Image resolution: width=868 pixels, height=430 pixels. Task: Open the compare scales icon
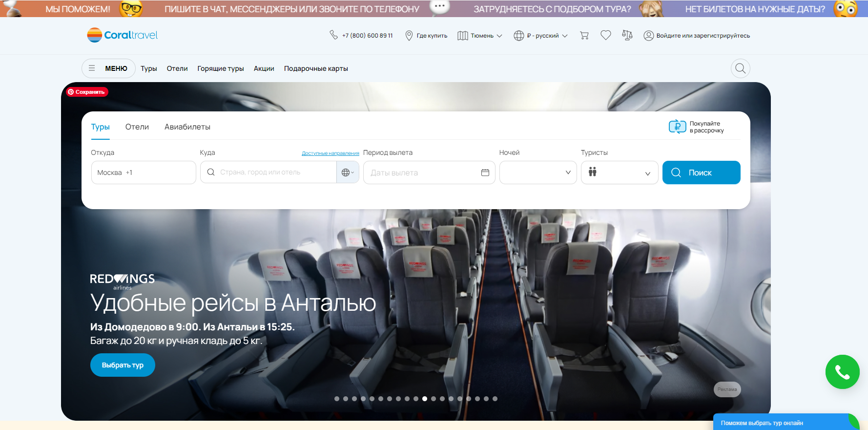627,35
